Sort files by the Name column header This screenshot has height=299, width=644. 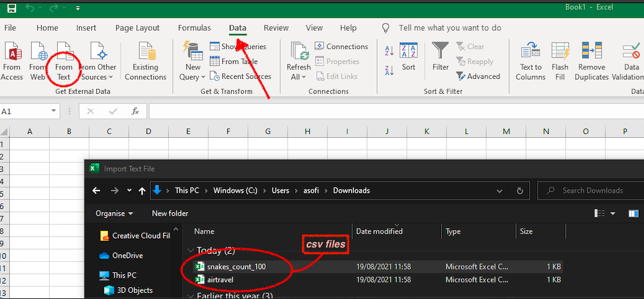[x=204, y=231]
